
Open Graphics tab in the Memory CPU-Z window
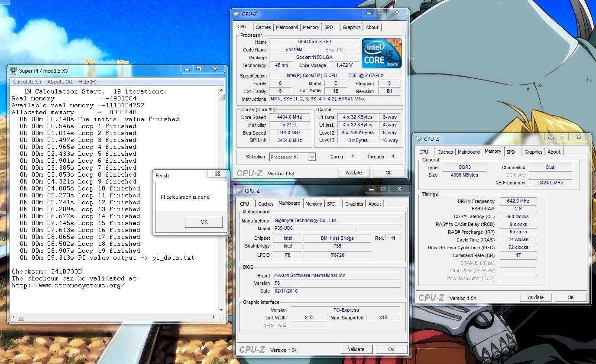pos(533,152)
